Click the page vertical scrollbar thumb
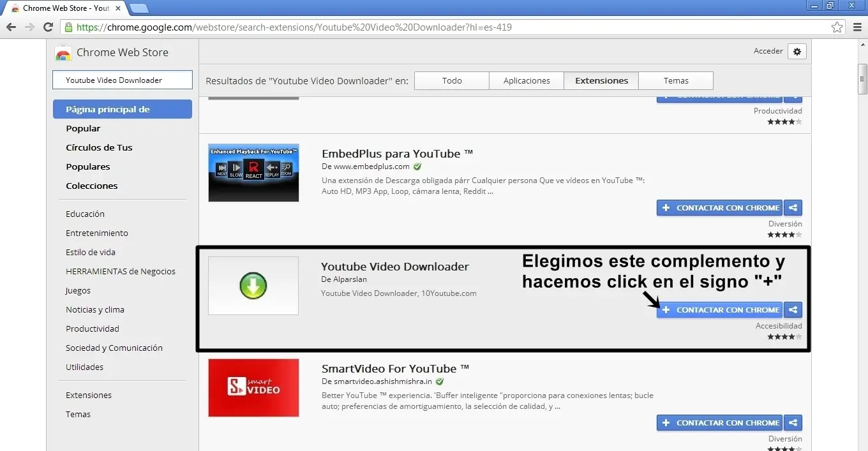The width and height of the screenshot is (868, 451). click(x=863, y=78)
